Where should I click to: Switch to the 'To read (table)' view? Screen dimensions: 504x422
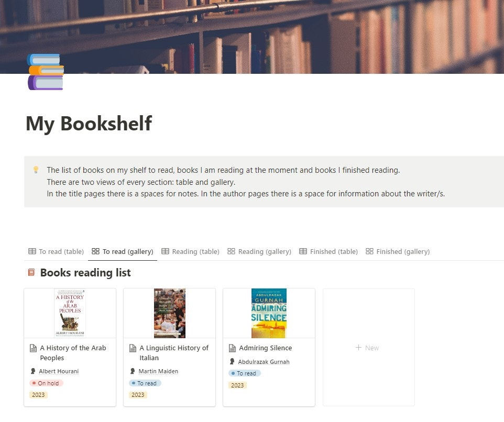(x=61, y=251)
